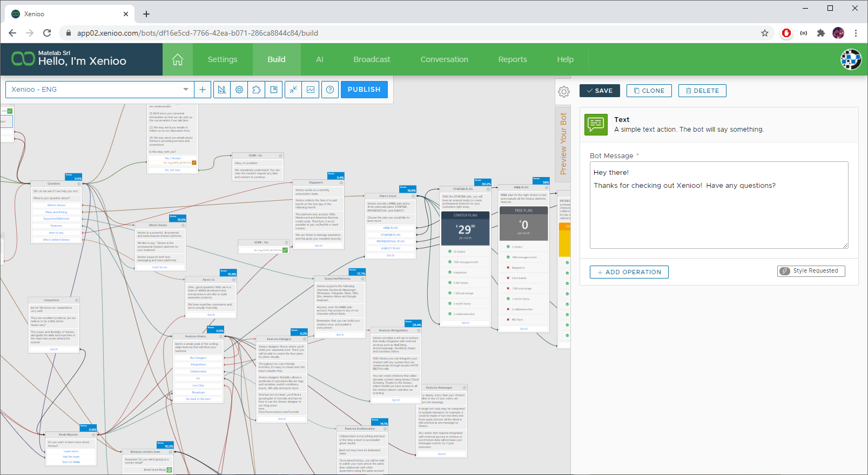
Task: Open gear on the Pagamenti node
Action: tap(341, 182)
